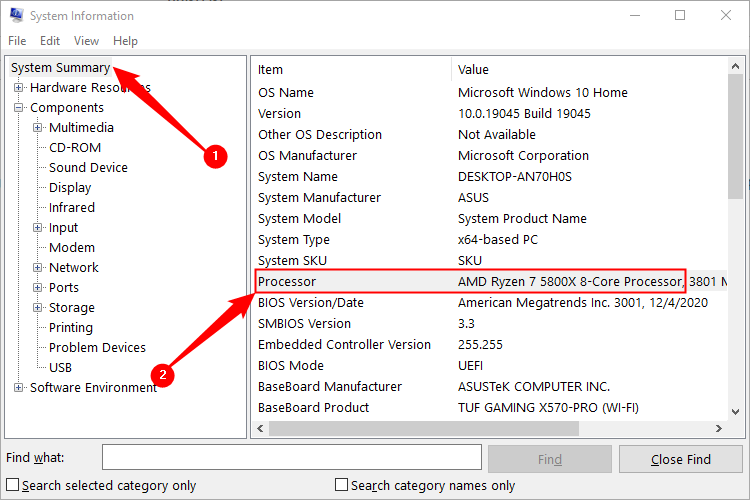Viewport: 750px width, 500px height.
Task: Open the View menu
Action: [x=87, y=41]
